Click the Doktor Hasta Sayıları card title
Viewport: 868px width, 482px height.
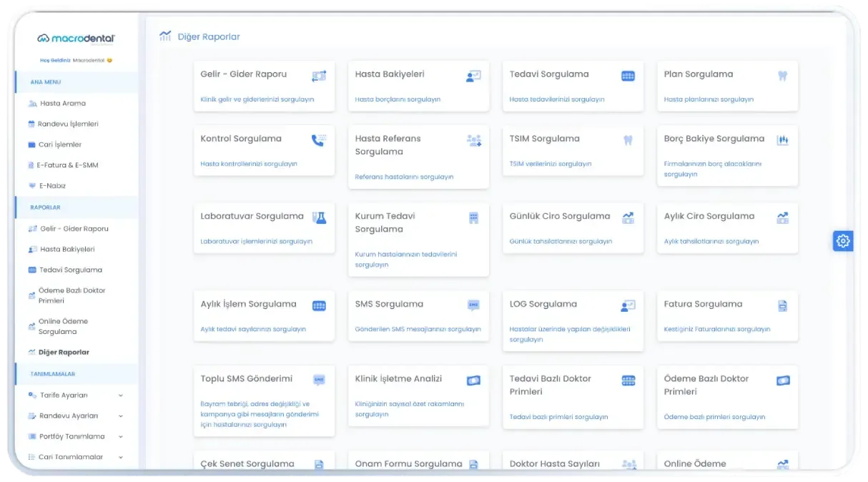point(555,463)
